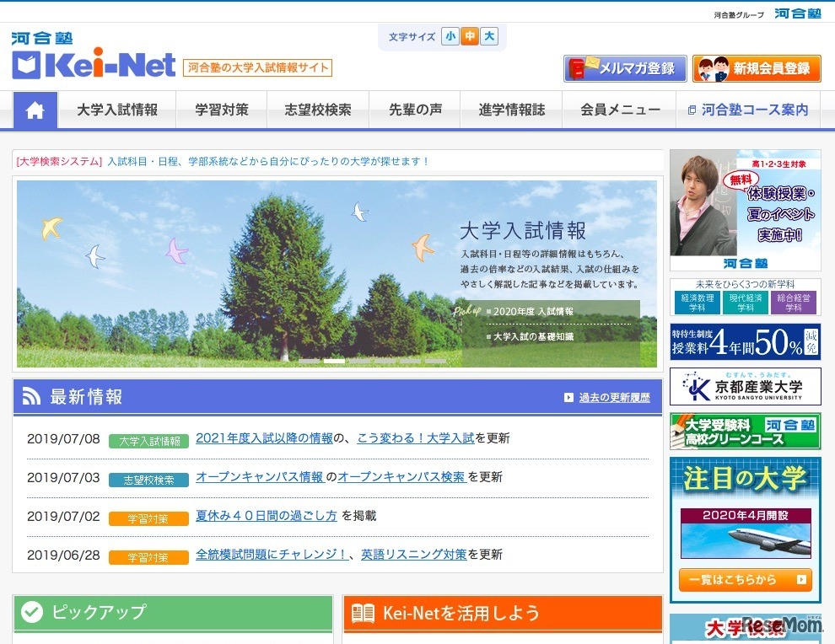835x644 pixels.
Task: Click the book icon on Kei-Netを活用しよう header
Action: tap(363, 613)
